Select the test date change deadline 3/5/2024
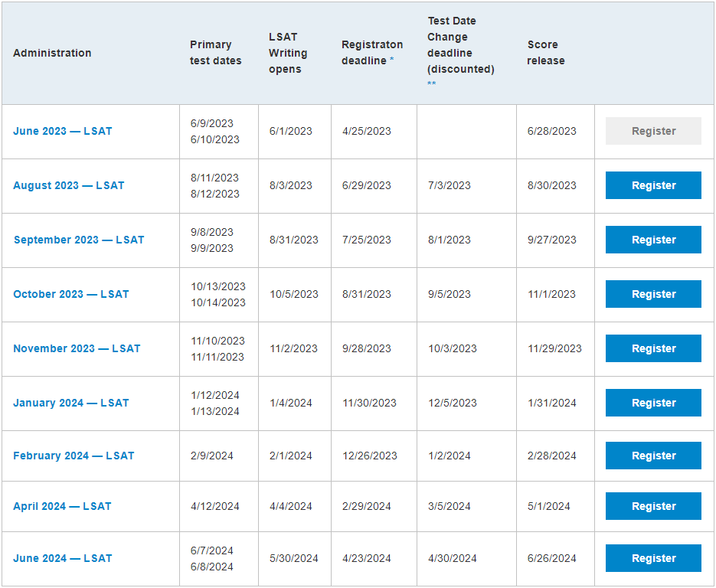This screenshot has height=588, width=716. point(450,506)
